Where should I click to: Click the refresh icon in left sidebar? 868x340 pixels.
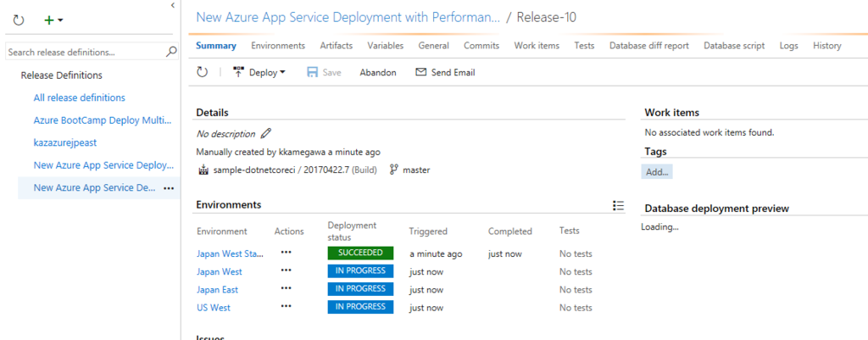pyautogui.click(x=19, y=19)
